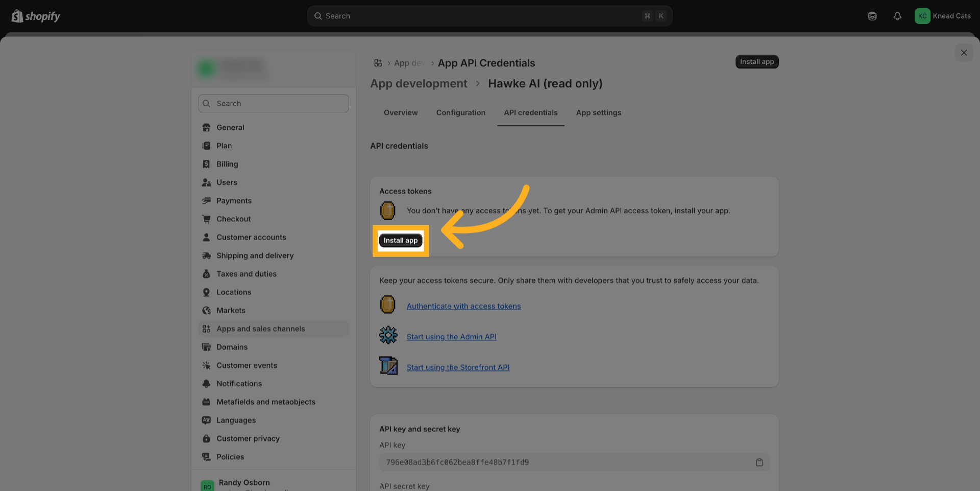This screenshot has height=491, width=980.
Task: Select Apps and sales channels in sidebar
Action: point(260,329)
